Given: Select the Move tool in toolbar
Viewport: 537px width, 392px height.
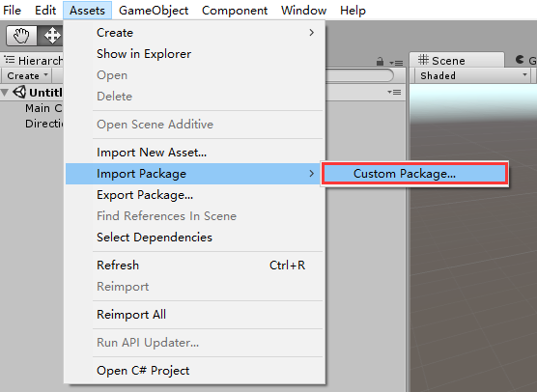Looking at the screenshot, I should coord(52,36).
